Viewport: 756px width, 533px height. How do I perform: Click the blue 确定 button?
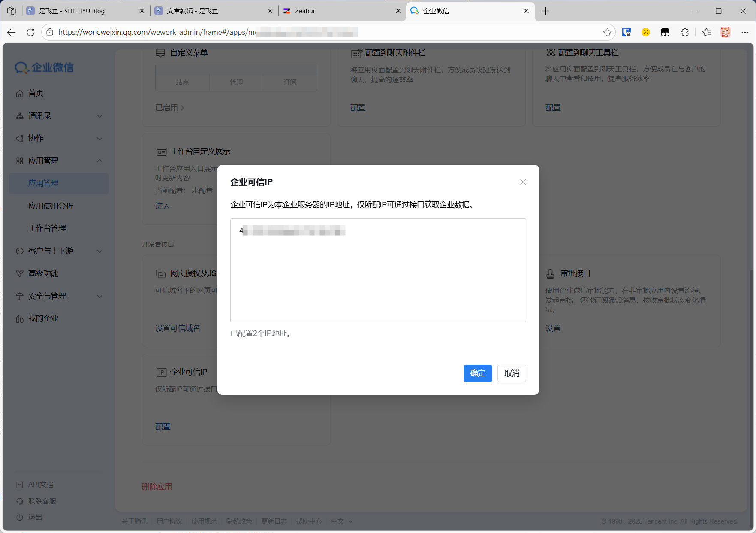click(477, 373)
